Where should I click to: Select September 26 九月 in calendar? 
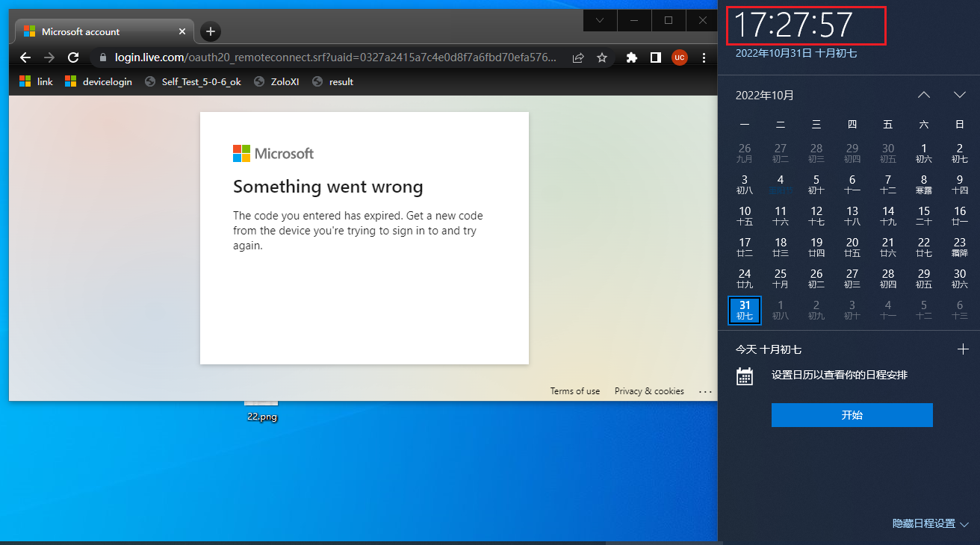745,153
